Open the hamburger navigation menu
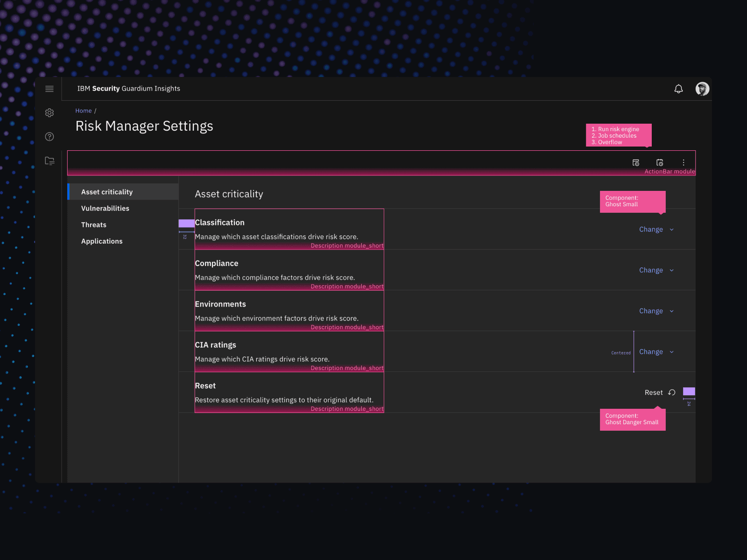 [49, 89]
